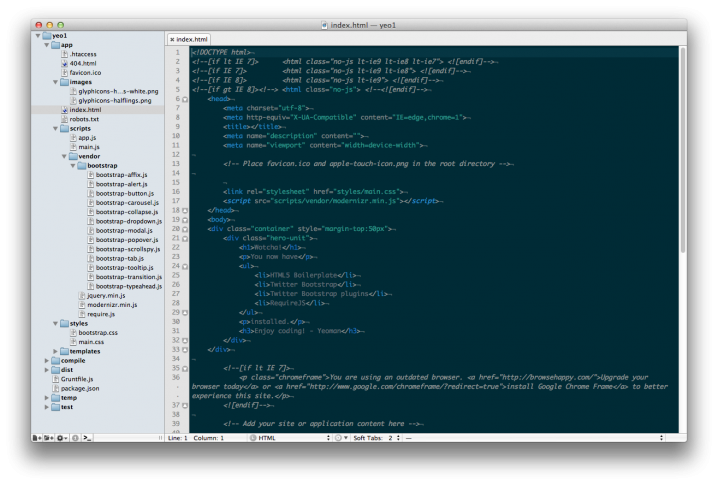The width and height of the screenshot is (718, 485).
Task: Open the gear action menu in sidebar footer
Action: (61, 438)
